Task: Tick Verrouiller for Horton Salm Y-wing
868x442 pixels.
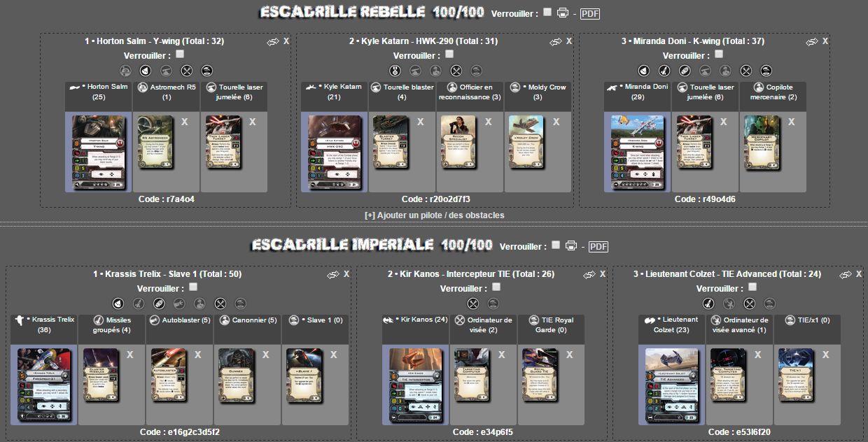Action: click(180, 55)
